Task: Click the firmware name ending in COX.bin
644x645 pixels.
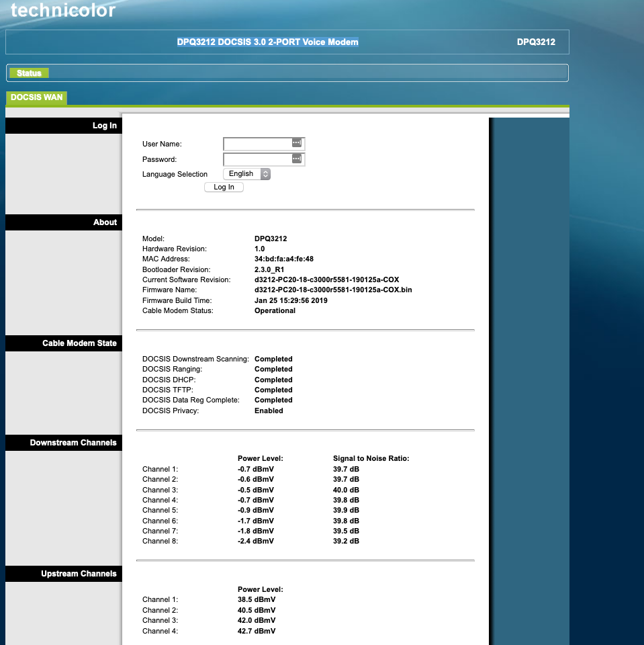Action: coord(333,290)
